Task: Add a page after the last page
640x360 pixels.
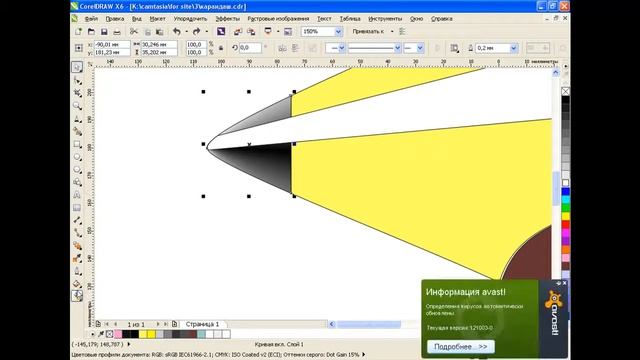Action: pyautogui.click(x=174, y=324)
